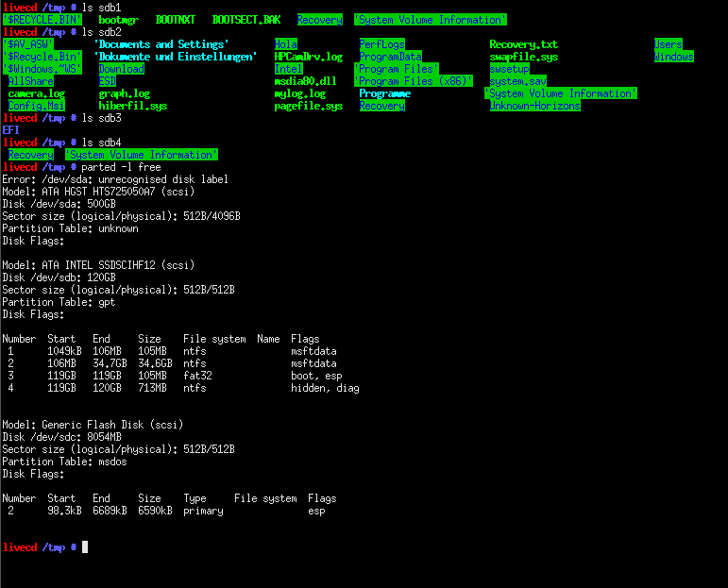The height and width of the screenshot is (588, 728).
Task: Click the pagefile.sys file name
Action: pyautogui.click(x=309, y=106)
